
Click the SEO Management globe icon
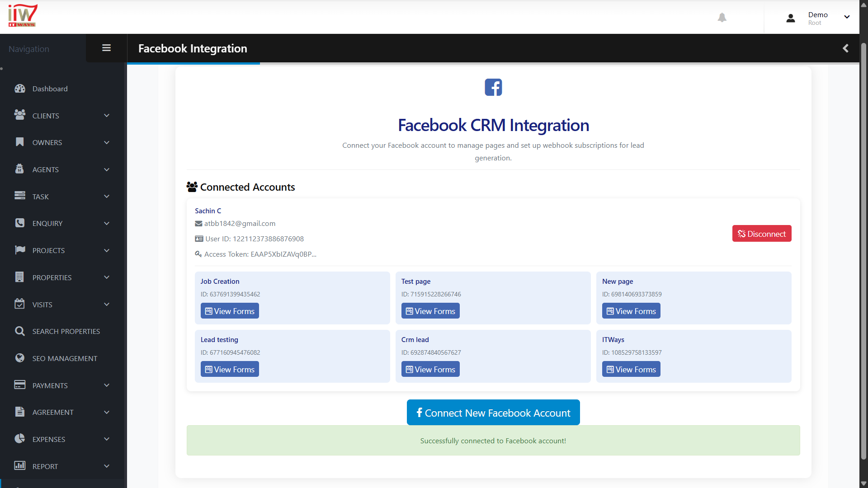tap(20, 358)
